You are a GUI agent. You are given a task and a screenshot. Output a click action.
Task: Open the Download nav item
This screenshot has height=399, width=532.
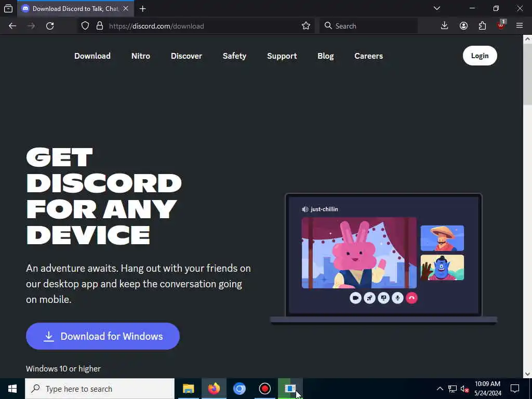pyautogui.click(x=92, y=56)
